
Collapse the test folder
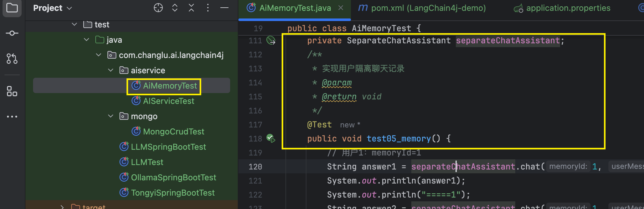tap(74, 24)
